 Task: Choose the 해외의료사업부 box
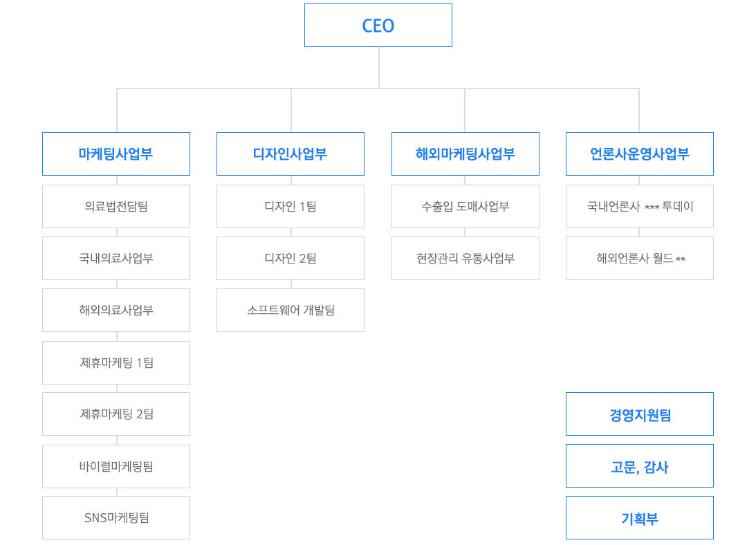point(116,310)
